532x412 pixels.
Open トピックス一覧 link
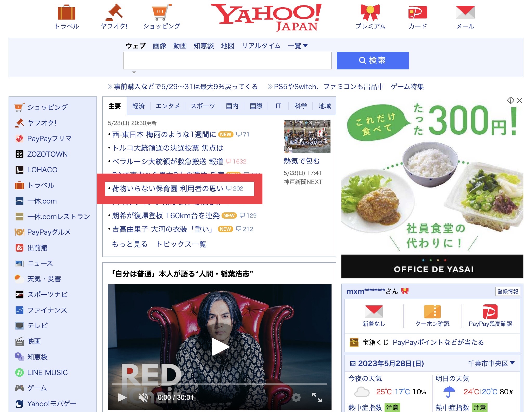coord(181,244)
